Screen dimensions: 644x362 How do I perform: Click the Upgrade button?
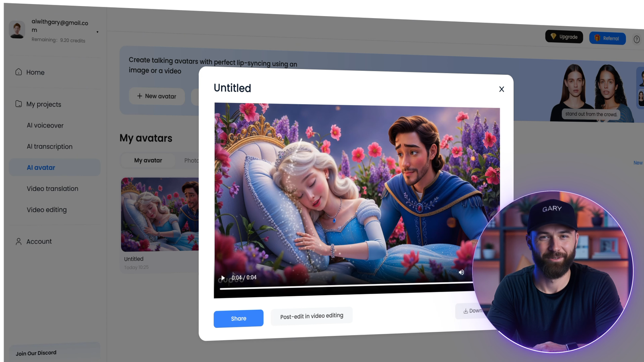pyautogui.click(x=564, y=37)
